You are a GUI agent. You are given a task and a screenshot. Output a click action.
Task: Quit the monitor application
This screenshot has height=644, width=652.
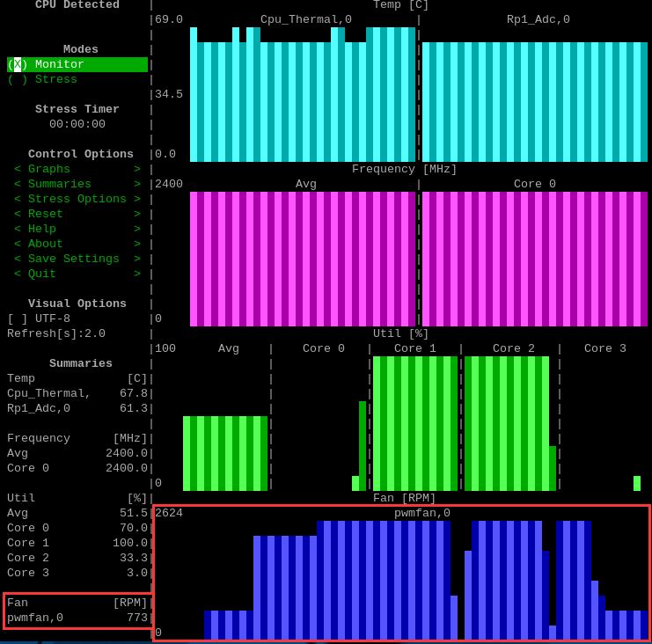77,274
